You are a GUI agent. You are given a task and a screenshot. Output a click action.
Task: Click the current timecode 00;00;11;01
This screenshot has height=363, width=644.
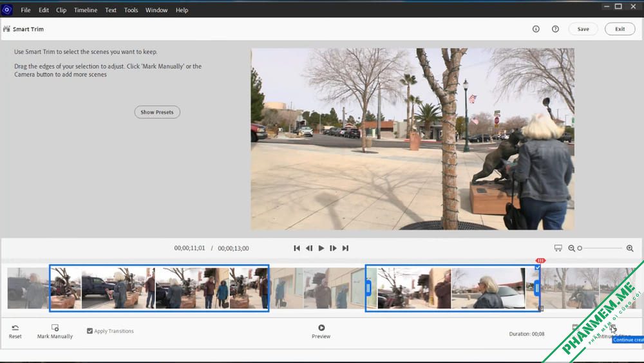(x=189, y=248)
